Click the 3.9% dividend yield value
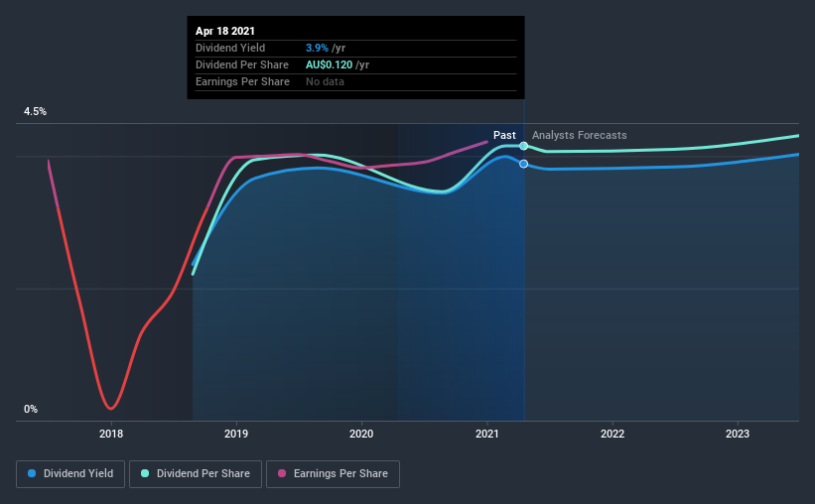Viewport: 815px width, 504px height. tap(317, 48)
